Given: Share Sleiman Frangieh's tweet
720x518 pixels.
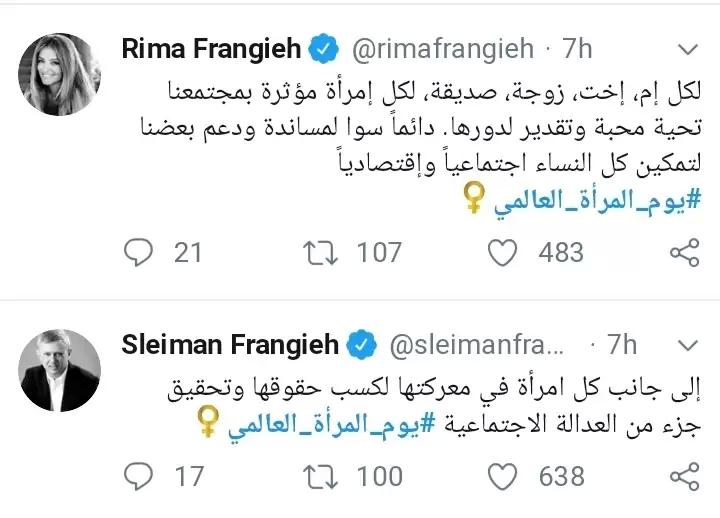Looking at the screenshot, I should [x=683, y=476].
